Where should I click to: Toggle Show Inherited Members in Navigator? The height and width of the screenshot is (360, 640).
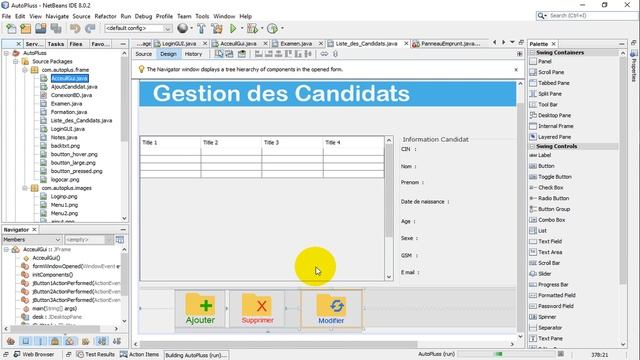pyautogui.click(x=11, y=341)
